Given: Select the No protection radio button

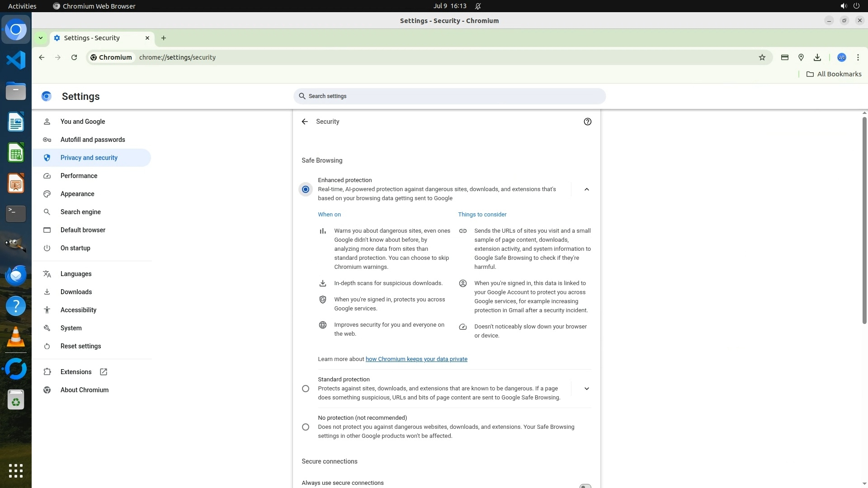Looking at the screenshot, I should [306, 427].
